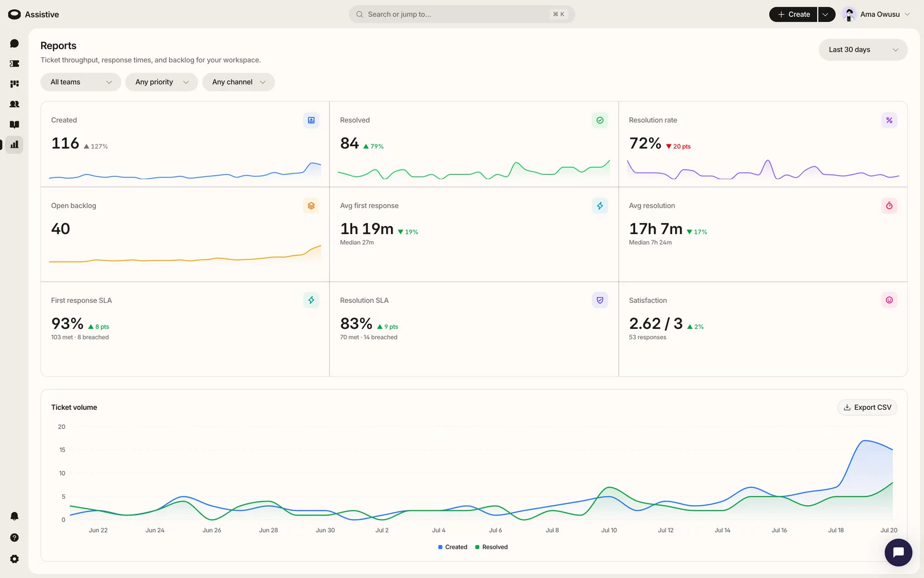Open the Help question mark icon
Viewport: 924px width, 578px height.
pos(14,538)
